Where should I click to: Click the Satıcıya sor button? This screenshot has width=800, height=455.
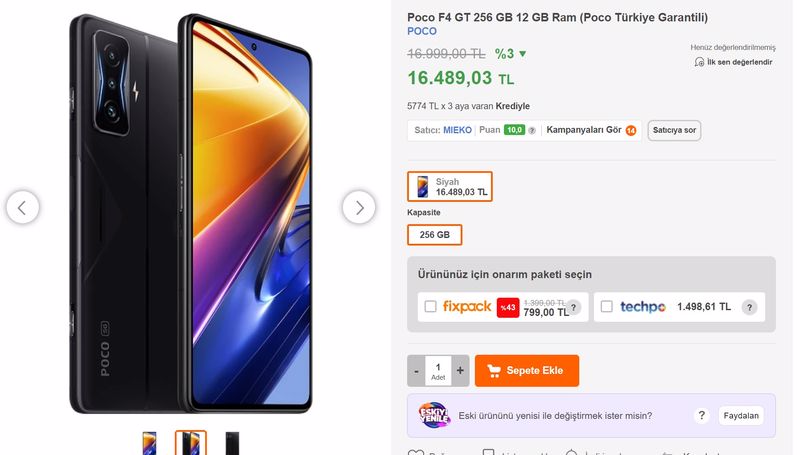click(674, 130)
